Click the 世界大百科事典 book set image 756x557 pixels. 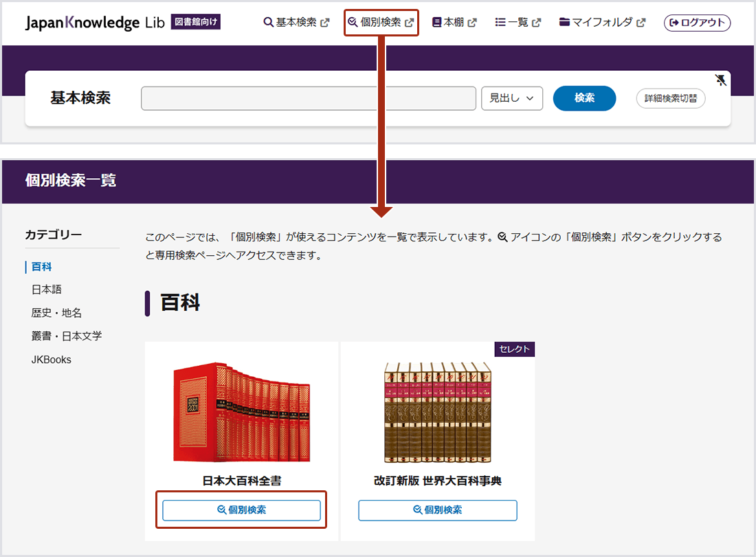click(437, 413)
